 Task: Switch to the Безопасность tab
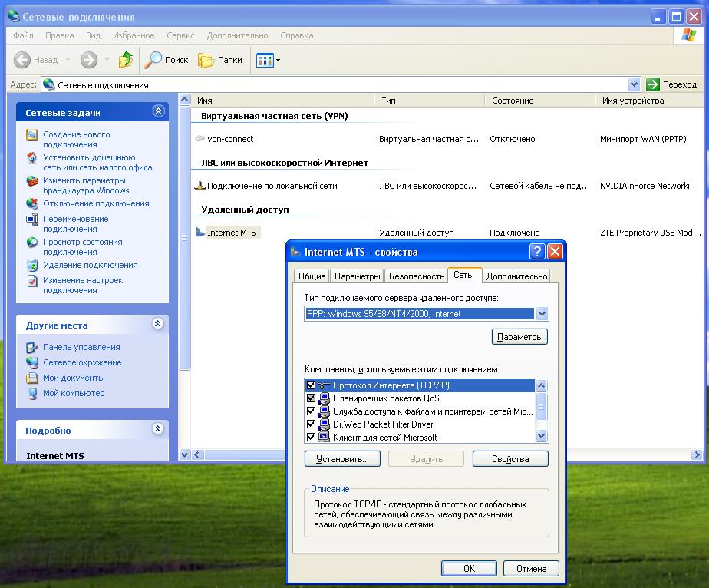[x=417, y=276]
